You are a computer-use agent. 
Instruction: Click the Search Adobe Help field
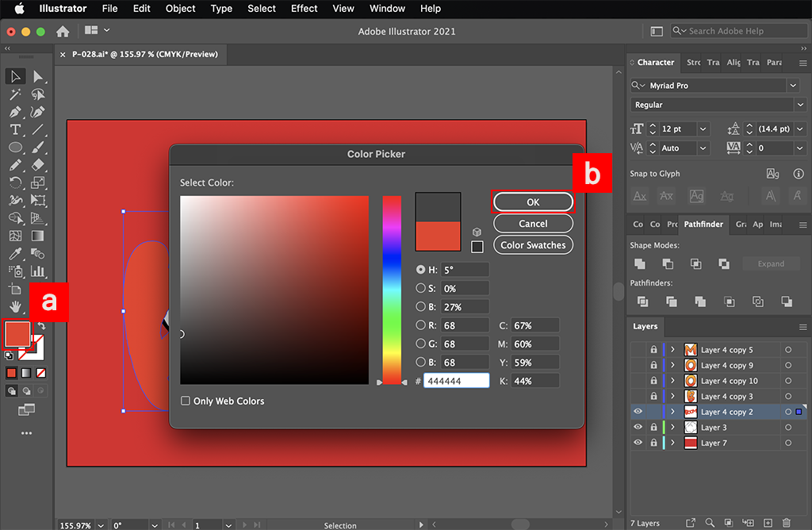tap(738, 31)
